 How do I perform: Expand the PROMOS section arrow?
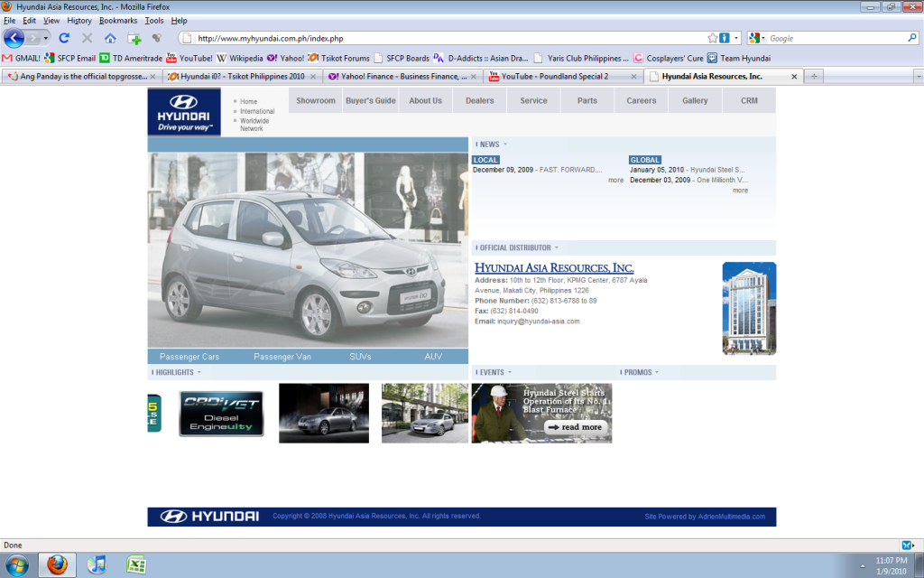tap(657, 373)
